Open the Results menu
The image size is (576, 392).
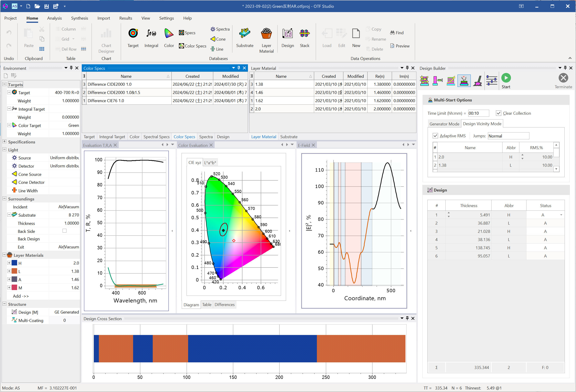(126, 18)
